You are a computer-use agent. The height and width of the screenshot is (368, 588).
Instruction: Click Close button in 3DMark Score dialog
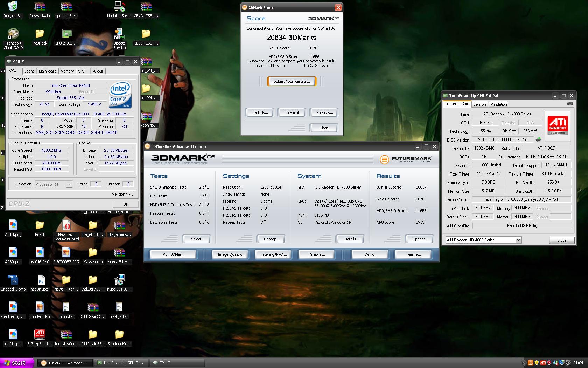tap(324, 128)
